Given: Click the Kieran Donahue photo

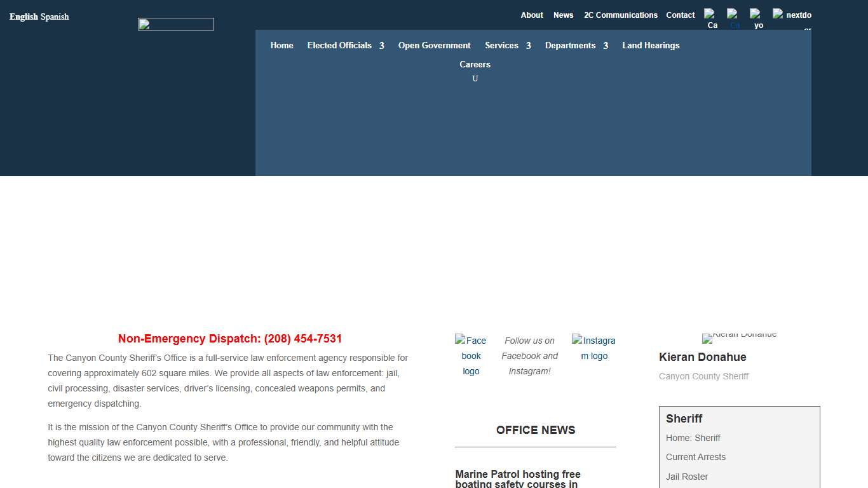Looking at the screenshot, I should click(739, 337).
